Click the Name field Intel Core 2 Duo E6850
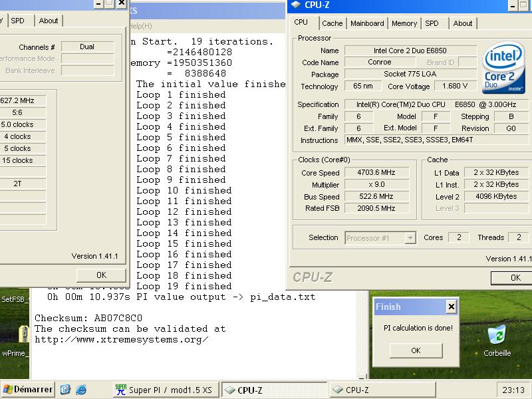Screen dimensions: 532x399 click(x=410, y=51)
